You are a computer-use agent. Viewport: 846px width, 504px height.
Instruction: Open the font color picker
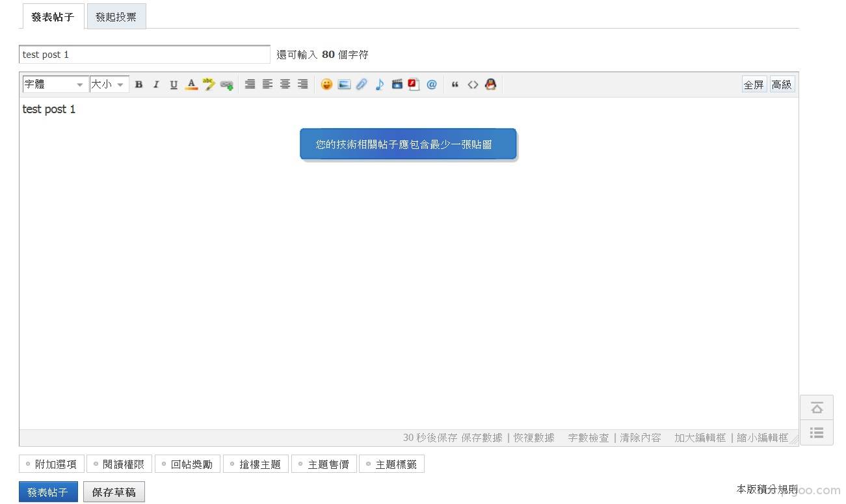pos(191,85)
